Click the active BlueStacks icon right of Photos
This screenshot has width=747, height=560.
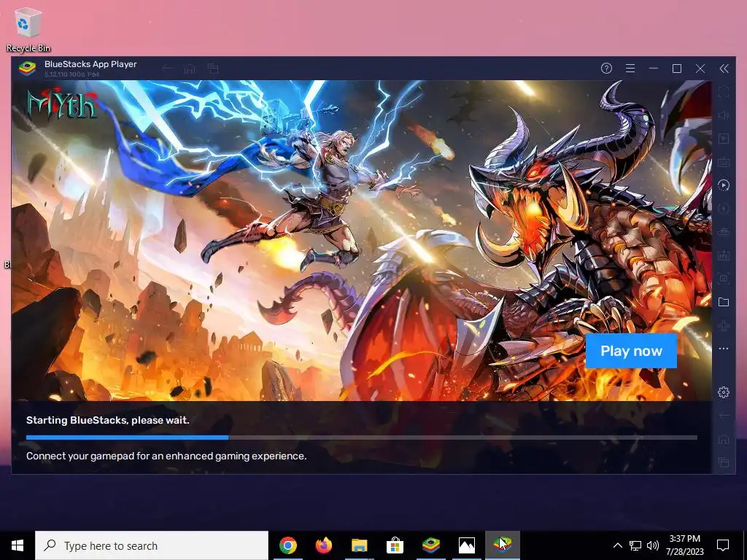tap(502, 545)
